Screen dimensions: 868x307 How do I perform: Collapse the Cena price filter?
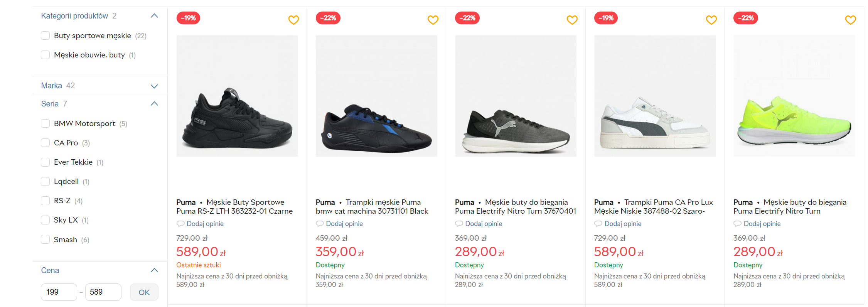click(154, 270)
